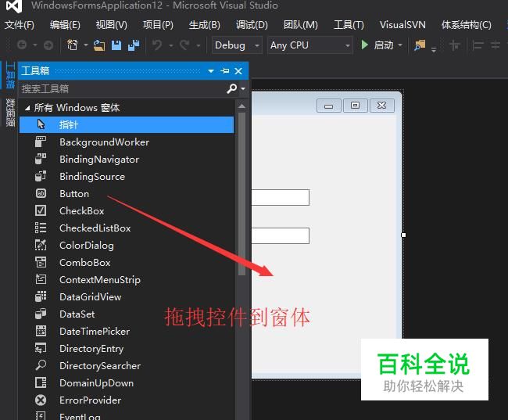
Task: Select ContextMenuStrip in the toolbox
Action: 127,279
